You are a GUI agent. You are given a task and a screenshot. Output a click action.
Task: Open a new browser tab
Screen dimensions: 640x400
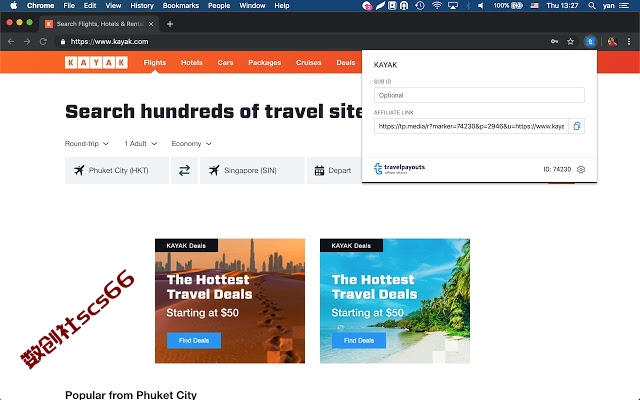170,24
